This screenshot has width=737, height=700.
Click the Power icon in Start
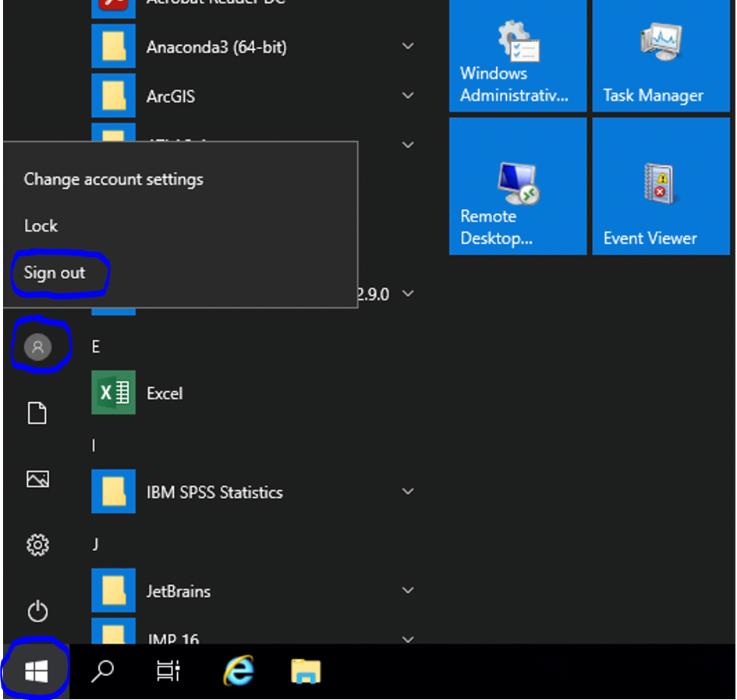pos(37,611)
